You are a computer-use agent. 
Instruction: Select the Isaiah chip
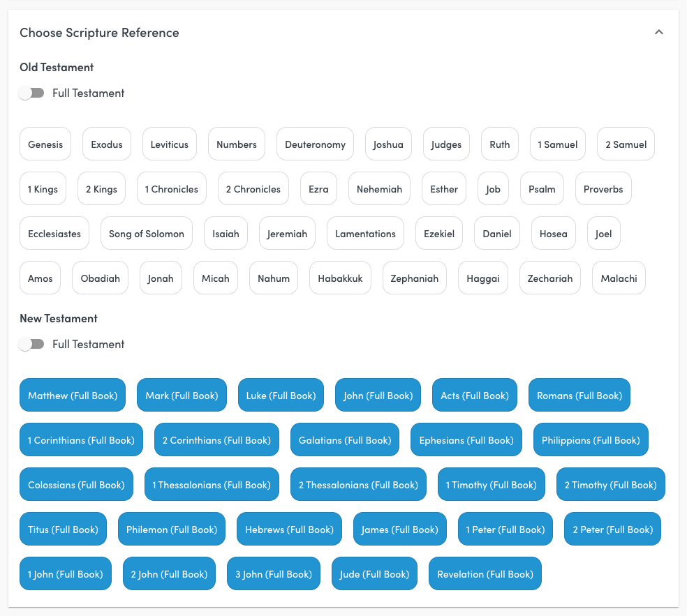(x=226, y=233)
